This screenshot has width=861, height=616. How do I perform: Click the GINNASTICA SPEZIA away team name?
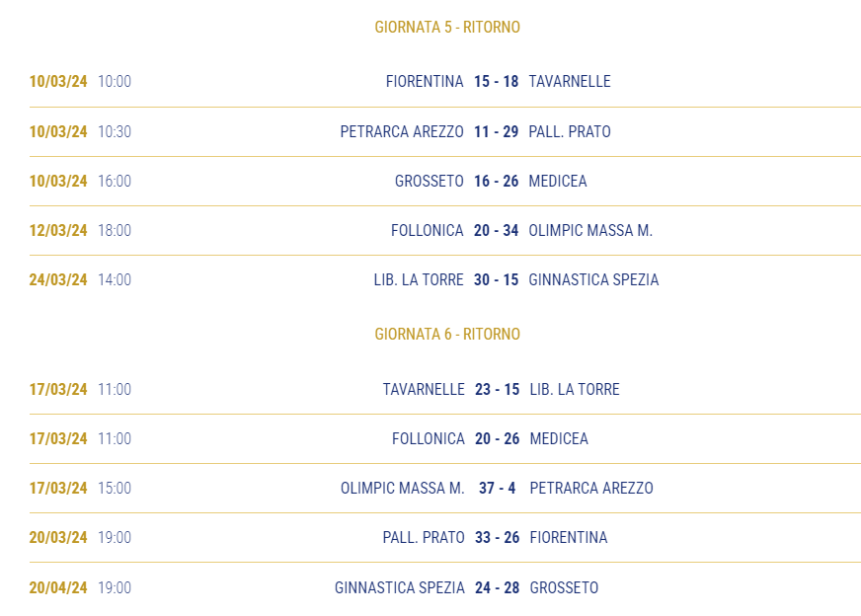tap(593, 280)
